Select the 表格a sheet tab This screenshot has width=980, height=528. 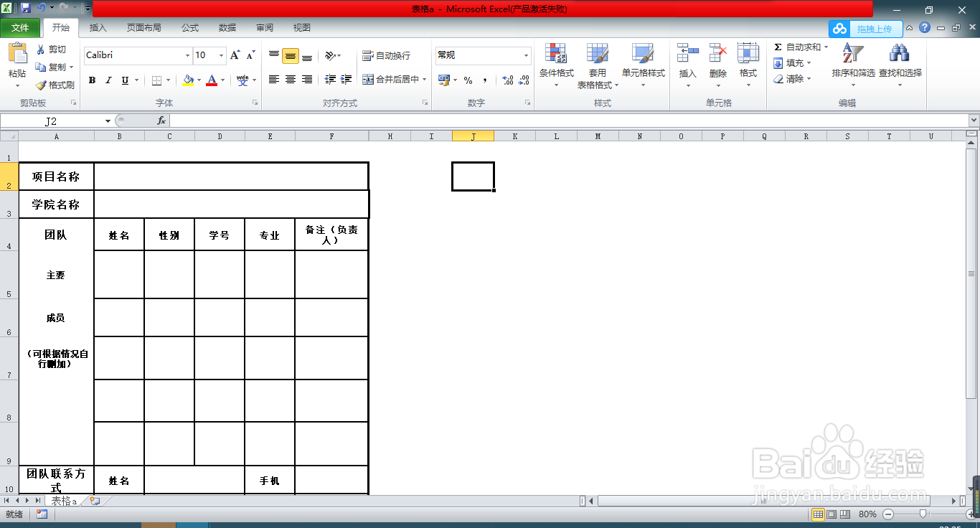(x=64, y=501)
